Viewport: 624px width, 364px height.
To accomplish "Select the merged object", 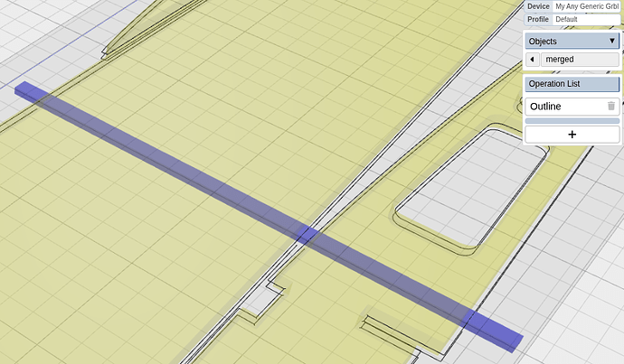I will coord(580,60).
